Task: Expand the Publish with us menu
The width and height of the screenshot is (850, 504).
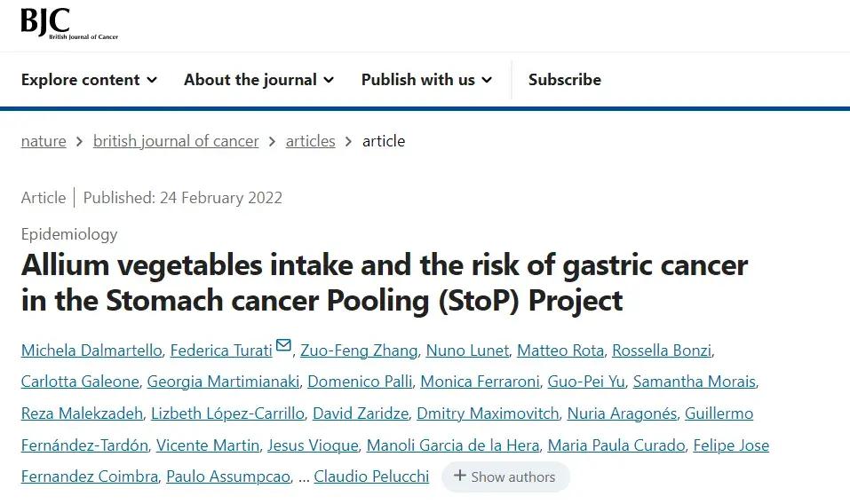Action: (x=426, y=80)
